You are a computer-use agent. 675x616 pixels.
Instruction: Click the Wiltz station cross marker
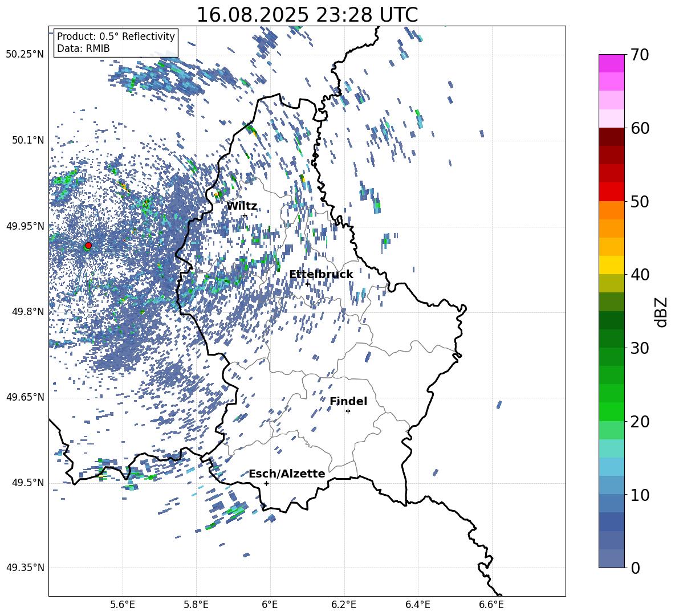(245, 215)
